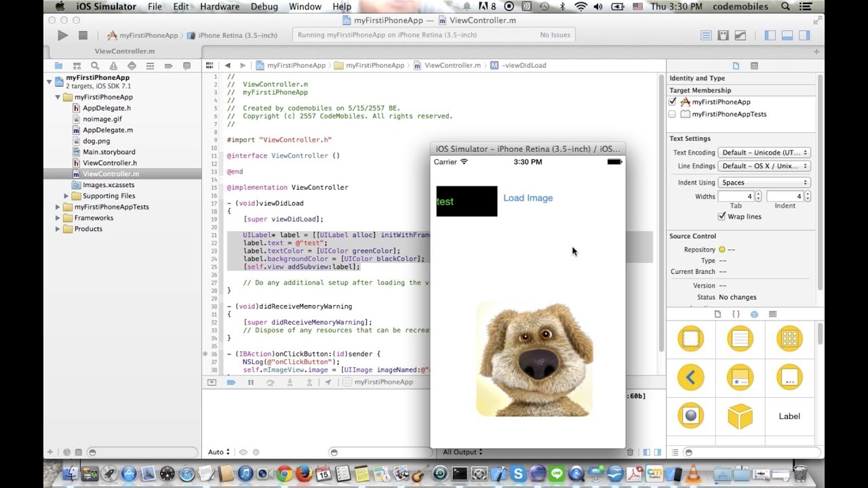Open the related items grid menu
The image size is (868, 488).
[x=210, y=66]
